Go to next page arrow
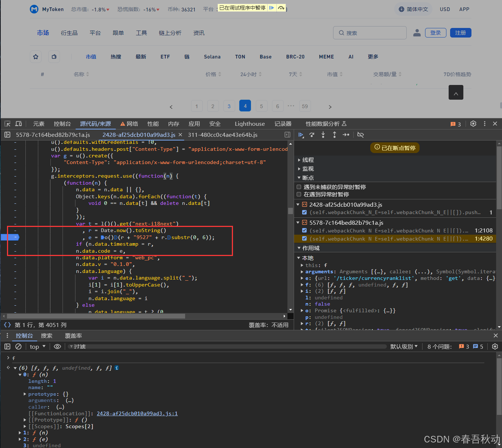 [330, 107]
